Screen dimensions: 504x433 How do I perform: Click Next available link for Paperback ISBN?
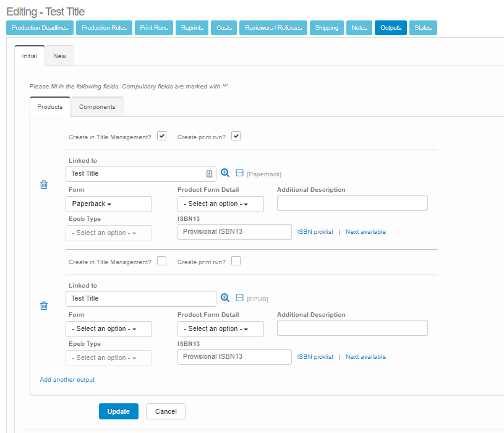point(365,232)
